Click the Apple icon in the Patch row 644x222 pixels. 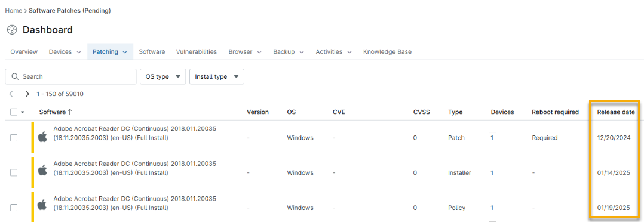(x=43, y=137)
